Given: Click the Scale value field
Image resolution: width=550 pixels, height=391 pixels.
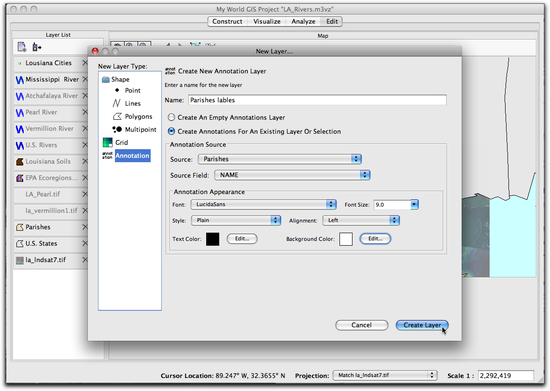Looking at the screenshot, I should 506,376.
